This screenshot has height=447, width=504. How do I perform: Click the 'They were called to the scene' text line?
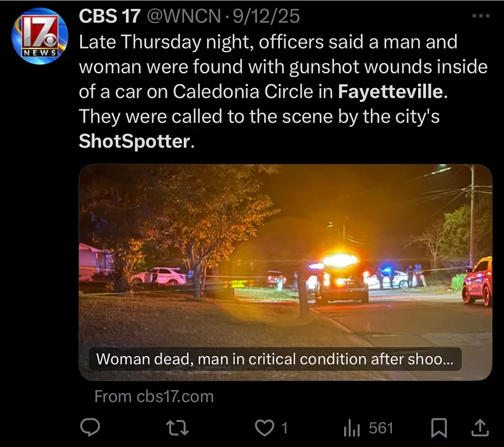tap(259, 117)
